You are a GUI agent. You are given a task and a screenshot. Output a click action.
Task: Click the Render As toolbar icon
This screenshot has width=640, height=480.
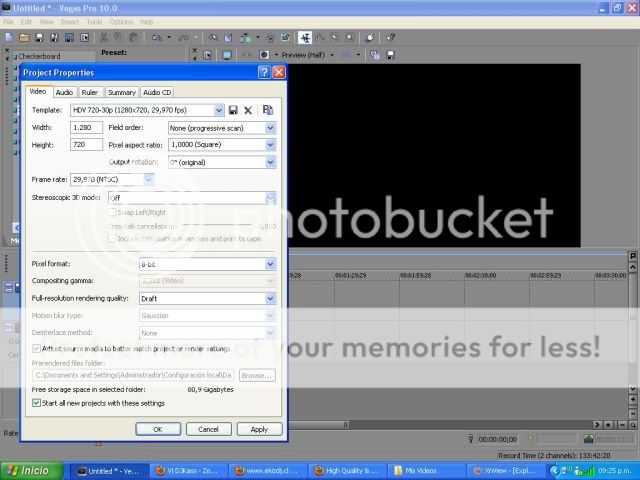click(69, 38)
